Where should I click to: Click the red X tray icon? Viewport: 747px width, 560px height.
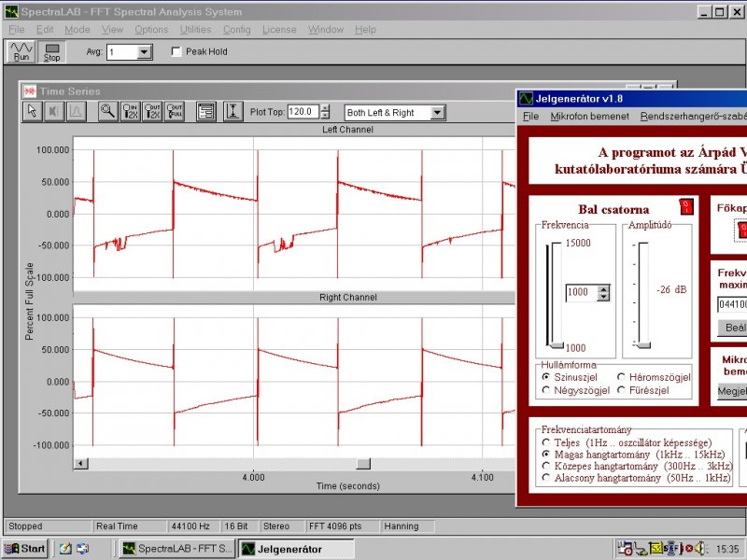pos(688,549)
